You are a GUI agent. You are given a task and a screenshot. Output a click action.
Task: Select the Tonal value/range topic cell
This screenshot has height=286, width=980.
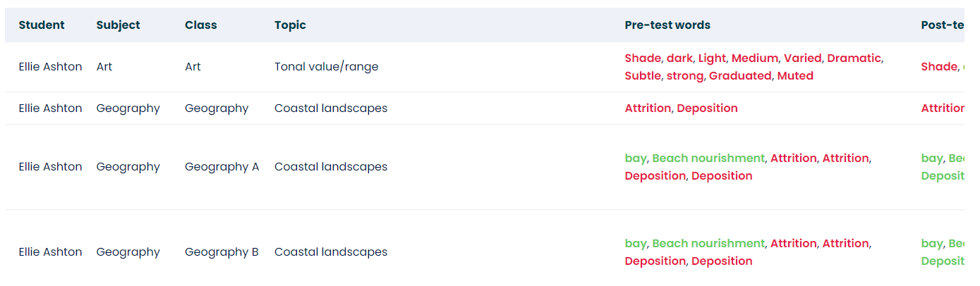[326, 67]
